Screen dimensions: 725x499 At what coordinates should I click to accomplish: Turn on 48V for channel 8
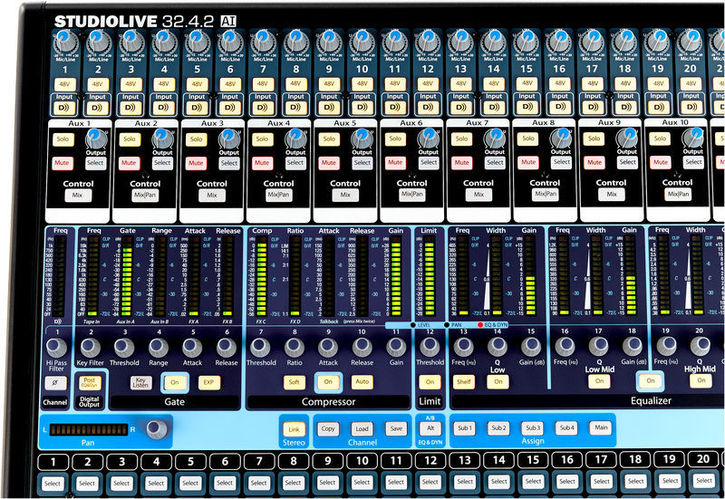(x=296, y=84)
